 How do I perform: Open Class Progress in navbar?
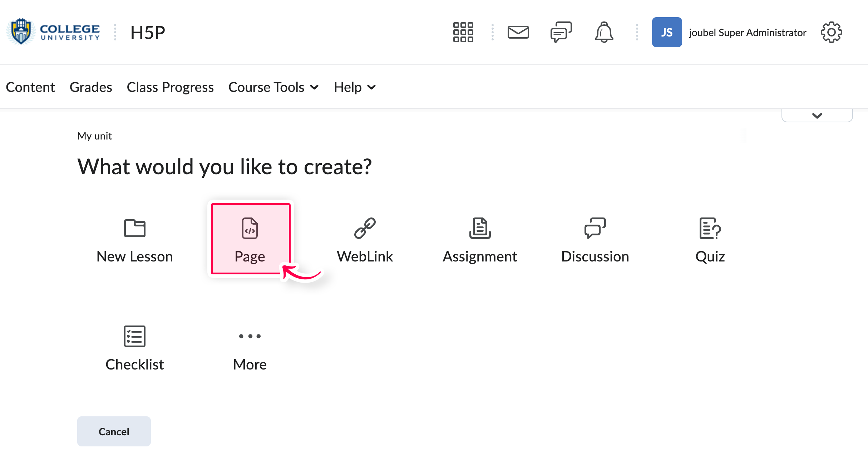(170, 87)
